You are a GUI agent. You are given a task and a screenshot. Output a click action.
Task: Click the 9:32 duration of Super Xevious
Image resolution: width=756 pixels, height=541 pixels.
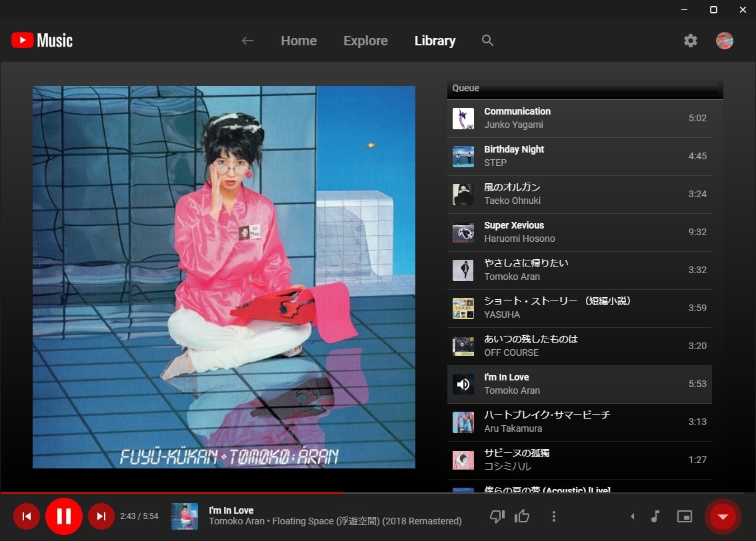(x=697, y=233)
